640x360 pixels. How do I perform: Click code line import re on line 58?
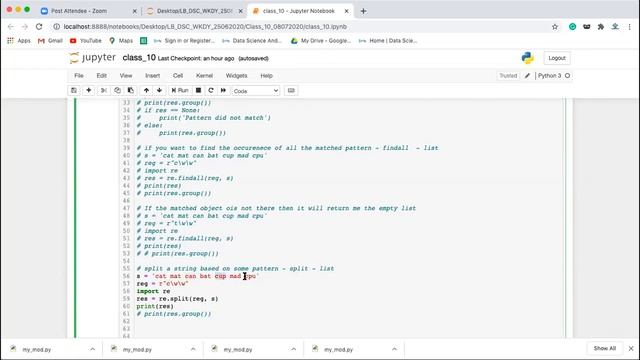coord(153,291)
